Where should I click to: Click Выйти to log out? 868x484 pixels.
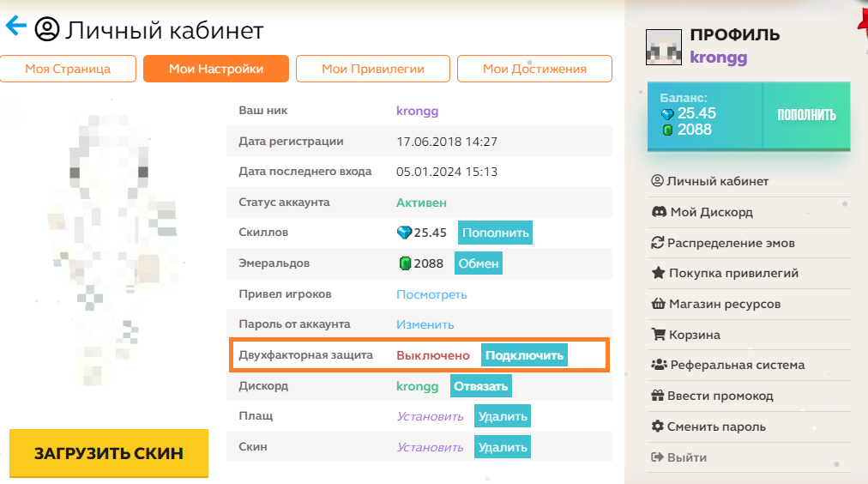tap(687, 457)
